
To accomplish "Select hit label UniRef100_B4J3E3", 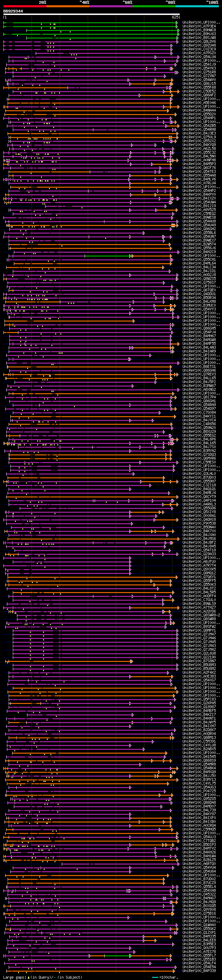I will [199, 133].
